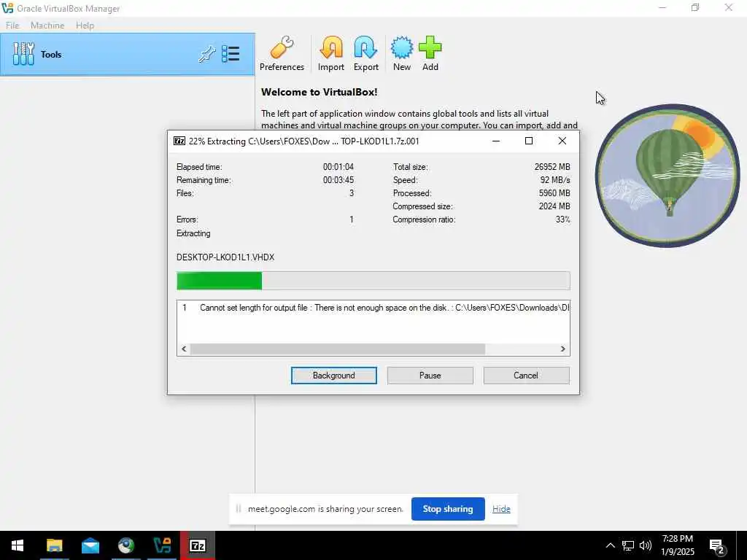Minimize the 7-Zip extraction dialog
Viewport: 747px width, 560px height.
pos(496,141)
